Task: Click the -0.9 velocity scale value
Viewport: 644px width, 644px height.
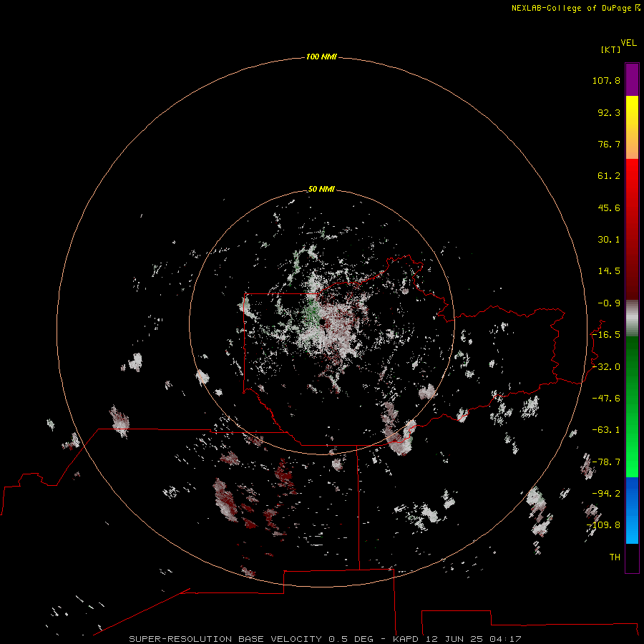Action: point(609,303)
